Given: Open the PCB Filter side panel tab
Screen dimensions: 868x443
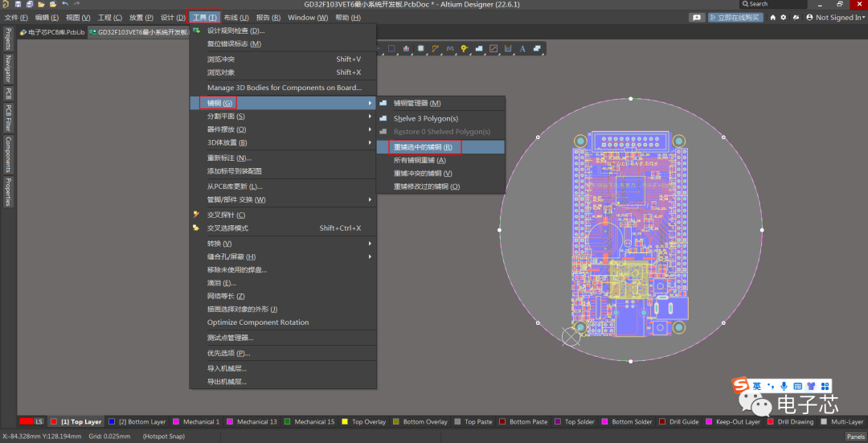Looking at the screenshot, I should pyautogui.click(x=8, y=118).
